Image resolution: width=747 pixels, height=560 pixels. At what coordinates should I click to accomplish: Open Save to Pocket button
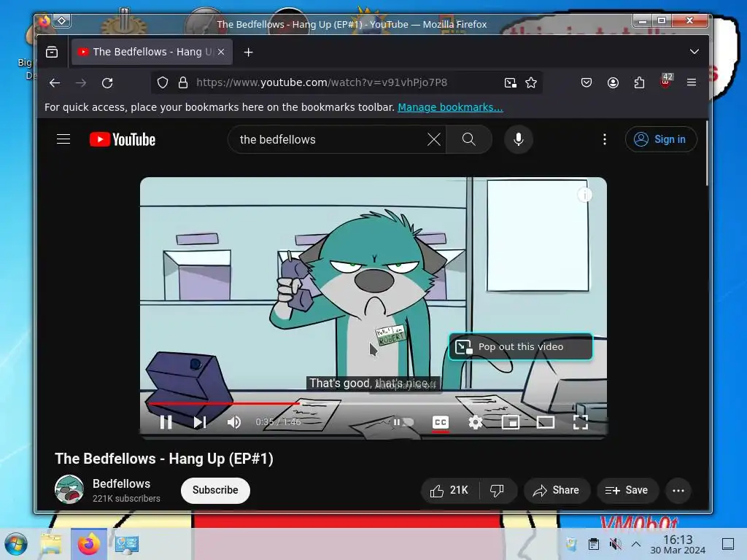click(x=587, y=83)
